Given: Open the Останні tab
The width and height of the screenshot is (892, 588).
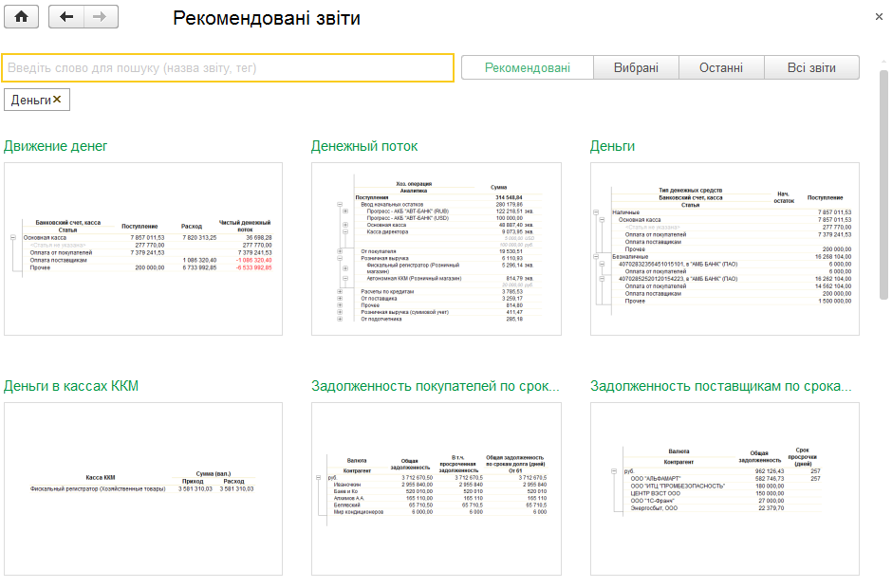Looking at the screenshot, I should [721, 67].
